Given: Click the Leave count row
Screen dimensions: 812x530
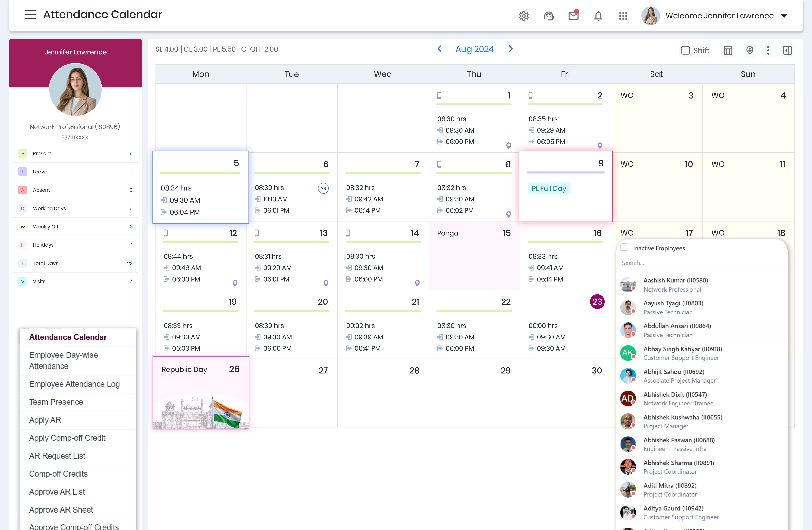Looking at the screenshot, I should (x=75, y=172).
